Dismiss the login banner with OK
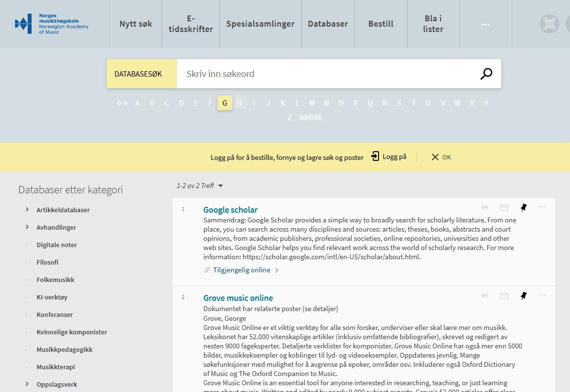 click(441, 157)
